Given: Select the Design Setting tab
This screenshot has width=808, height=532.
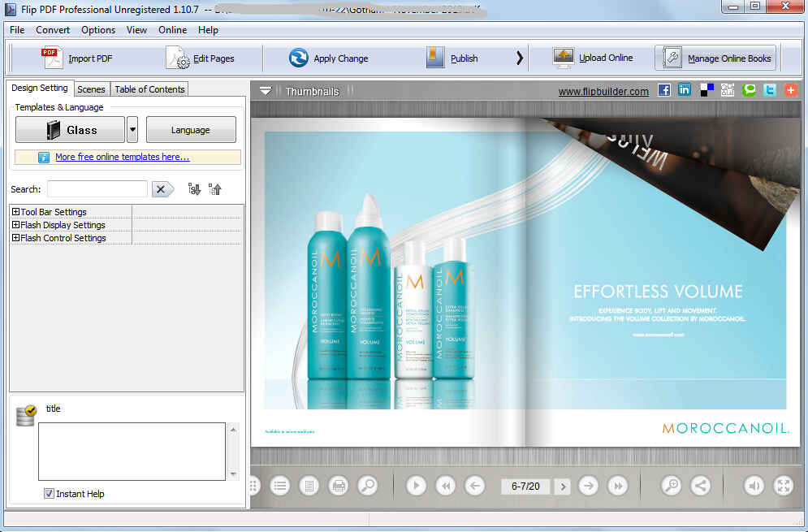Looking at the screenshot, I should pos(40,89).
